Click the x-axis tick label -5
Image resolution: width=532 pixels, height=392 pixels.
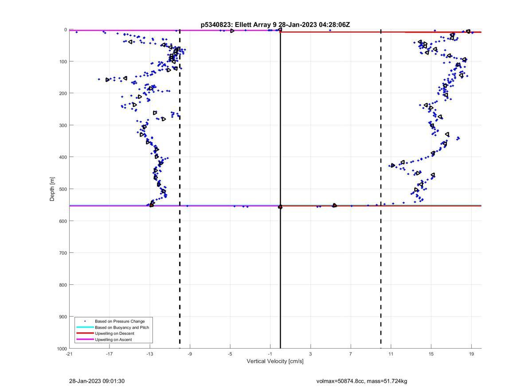click(230, 354)
